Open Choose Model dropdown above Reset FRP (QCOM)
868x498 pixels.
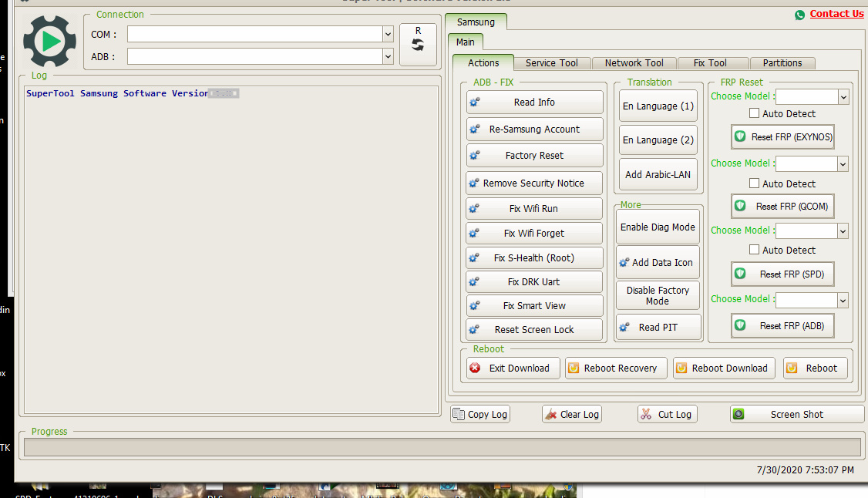pos(843,163)
